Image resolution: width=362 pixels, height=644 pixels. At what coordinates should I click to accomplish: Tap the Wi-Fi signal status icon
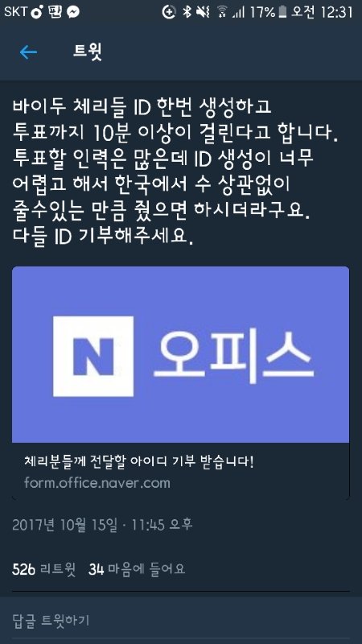pyautogui.click(x=222, y=12)
